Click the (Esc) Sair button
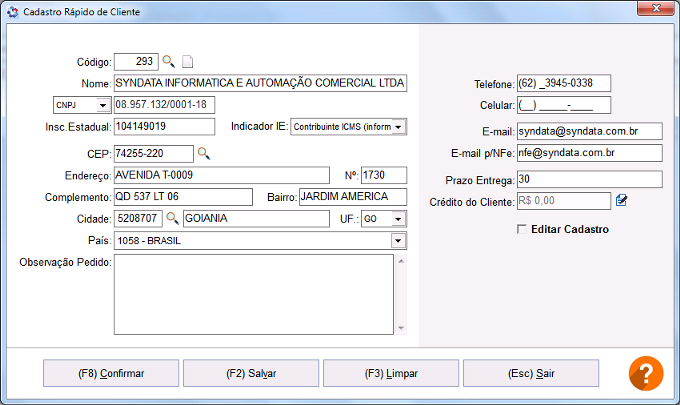 point(531,373)
